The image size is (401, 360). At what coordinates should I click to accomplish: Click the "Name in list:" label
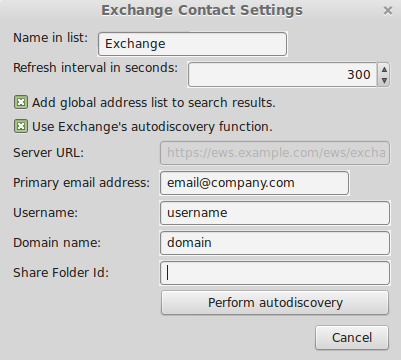coord(51,38)
